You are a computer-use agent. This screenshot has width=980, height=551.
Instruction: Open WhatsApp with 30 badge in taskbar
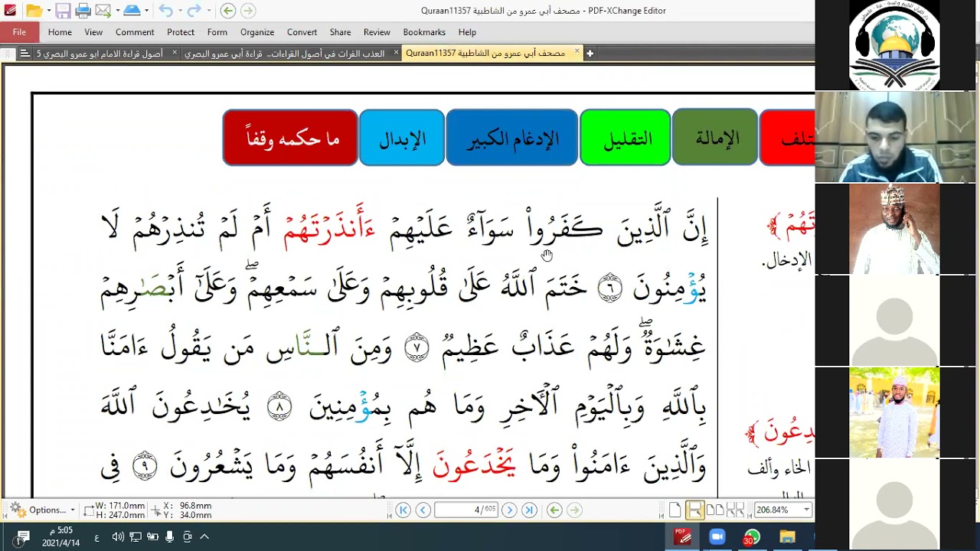pos(751,537)
